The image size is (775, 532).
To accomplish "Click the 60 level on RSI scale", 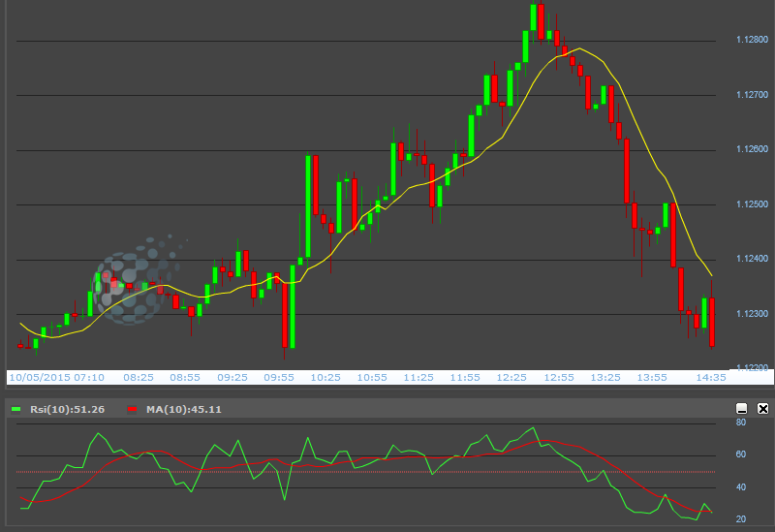I will 740,454.
